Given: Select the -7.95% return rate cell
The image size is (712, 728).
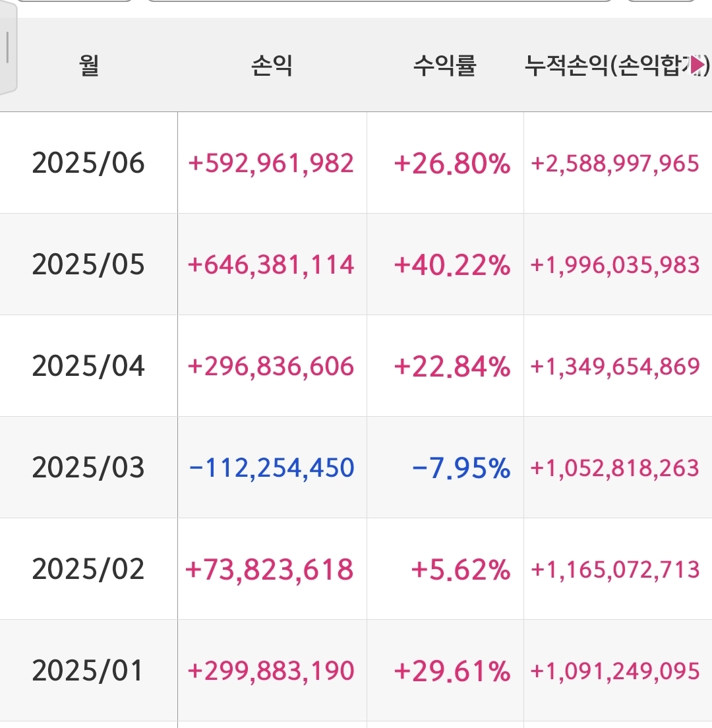Looking at the screenshot, I should point(461,468).
